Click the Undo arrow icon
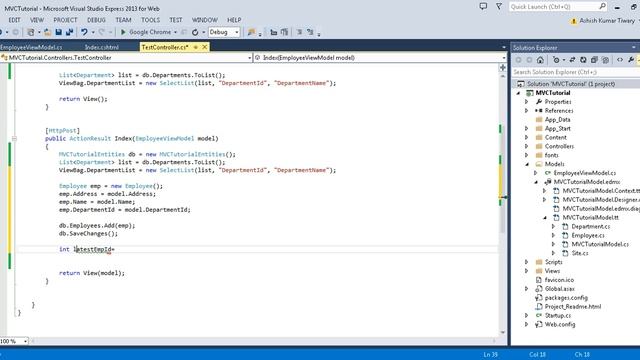This screenshot has width=640, height=360. 84,32
